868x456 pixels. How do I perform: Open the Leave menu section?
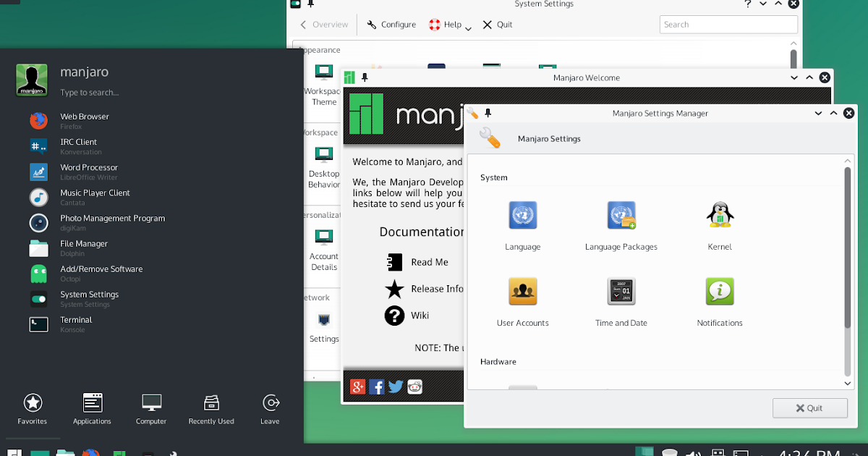[x=270, y=409]
